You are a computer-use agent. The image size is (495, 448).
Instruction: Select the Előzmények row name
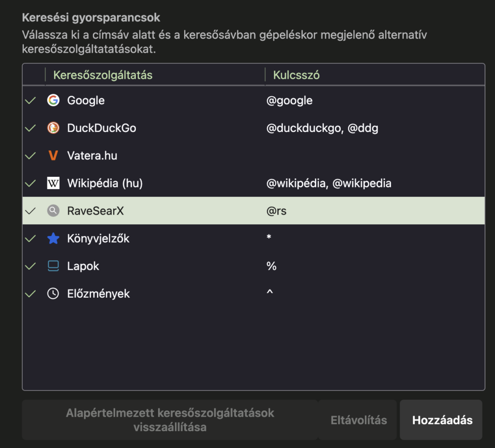(x=98, y=294)
